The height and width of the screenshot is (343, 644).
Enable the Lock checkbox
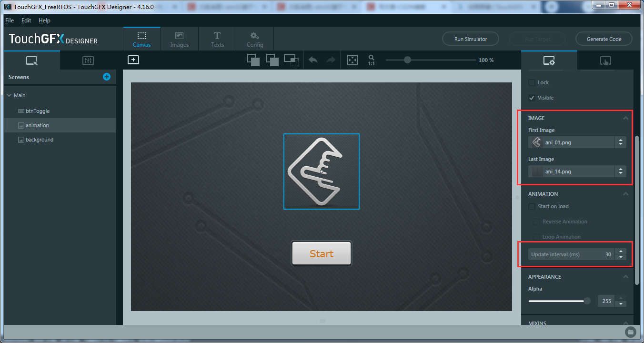(532, 82)
